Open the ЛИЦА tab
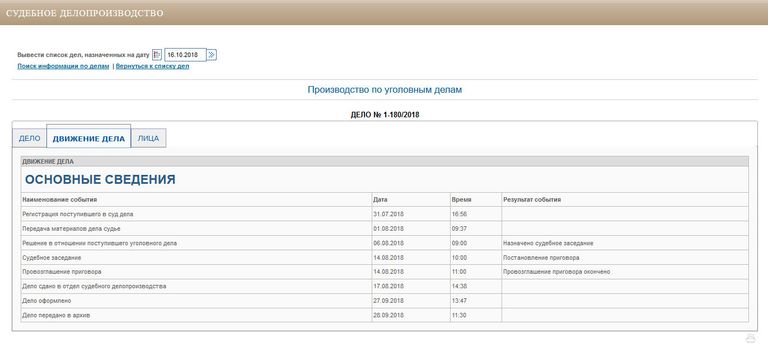The image size is (768, 362). click(x=148, y=138)
